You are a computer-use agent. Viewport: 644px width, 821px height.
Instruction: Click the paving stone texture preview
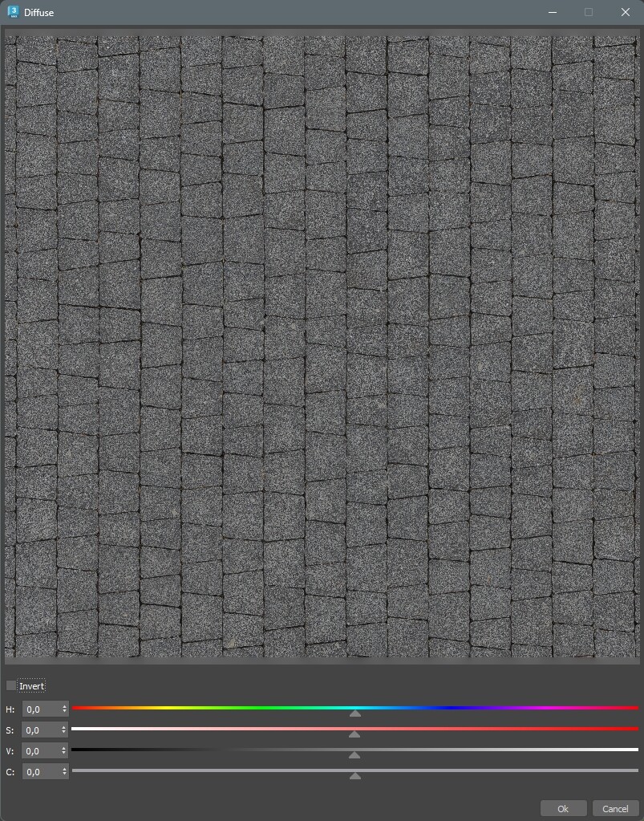point(322,346)
